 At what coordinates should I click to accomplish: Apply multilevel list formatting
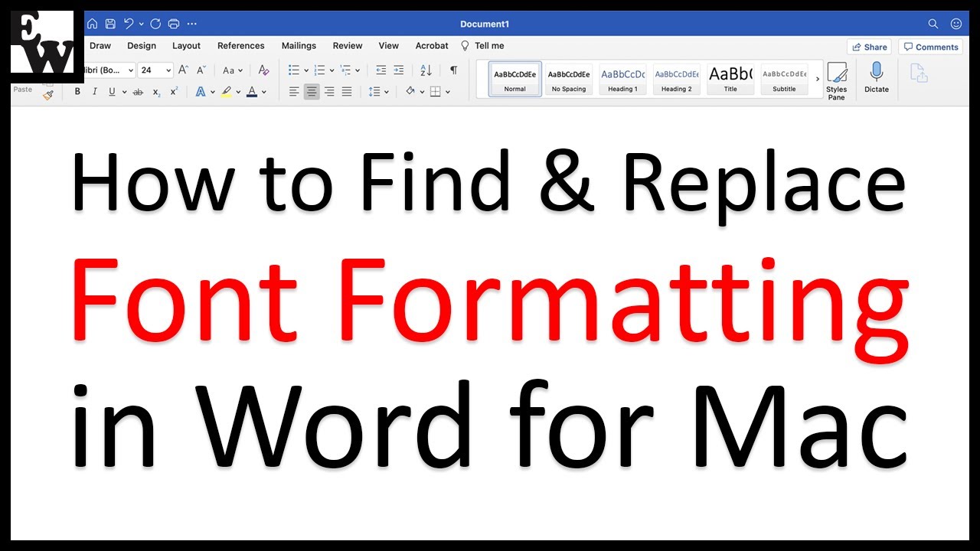click(346, 70)
